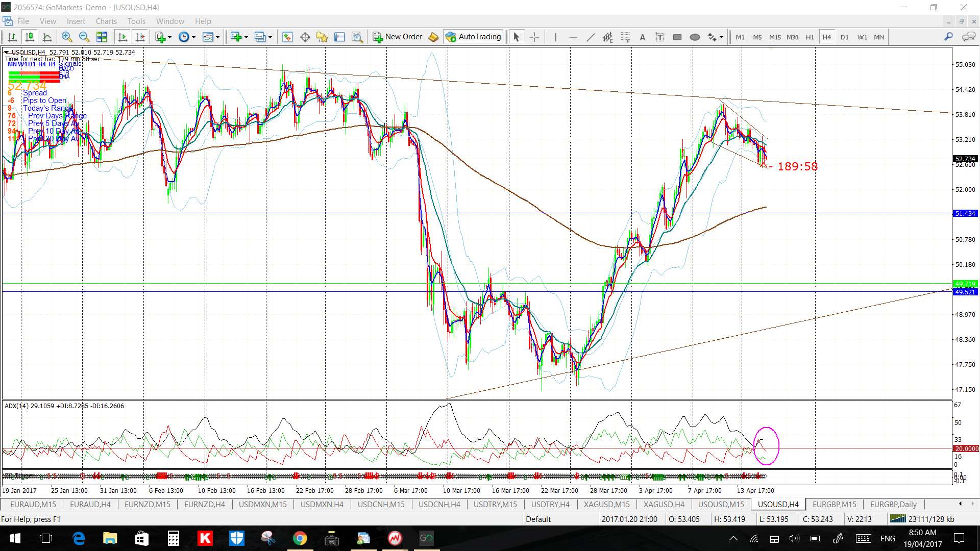Image resolution: width=980 pixels, height=551 pixels.
Task: Open the Market Watch panel
Action: click(x=287, y=37)
